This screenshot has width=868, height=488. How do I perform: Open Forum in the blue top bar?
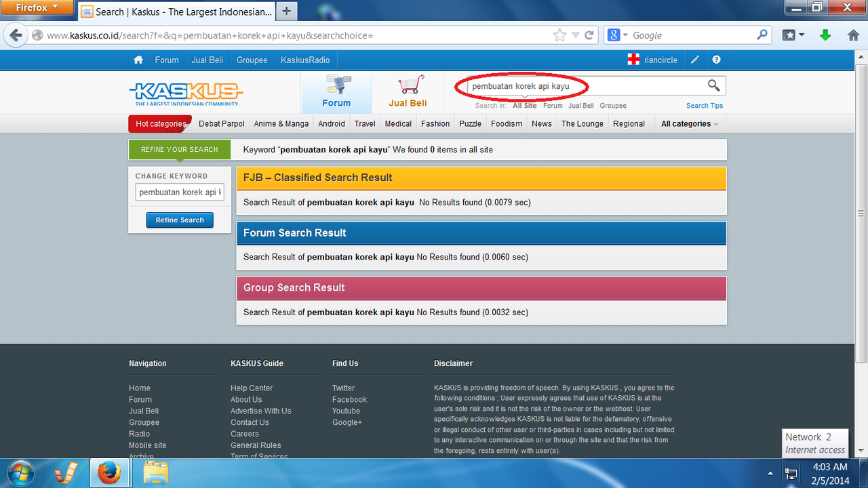click(167, 60)
